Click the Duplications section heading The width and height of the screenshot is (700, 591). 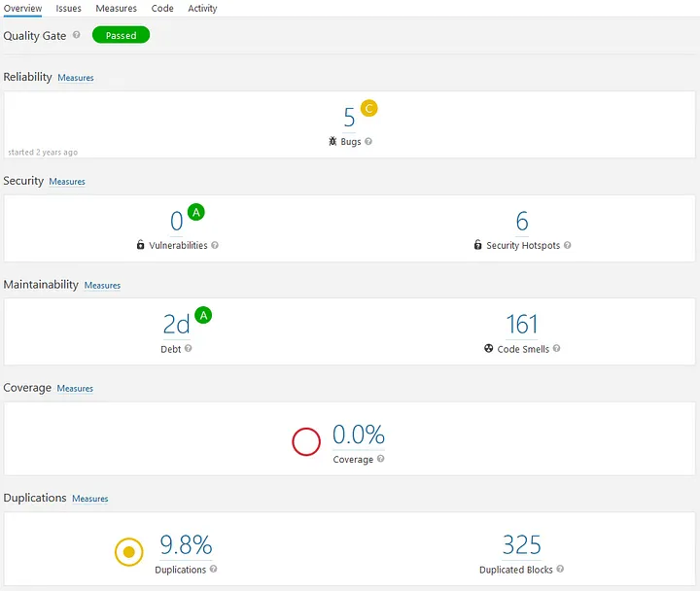tap(35, 498)
